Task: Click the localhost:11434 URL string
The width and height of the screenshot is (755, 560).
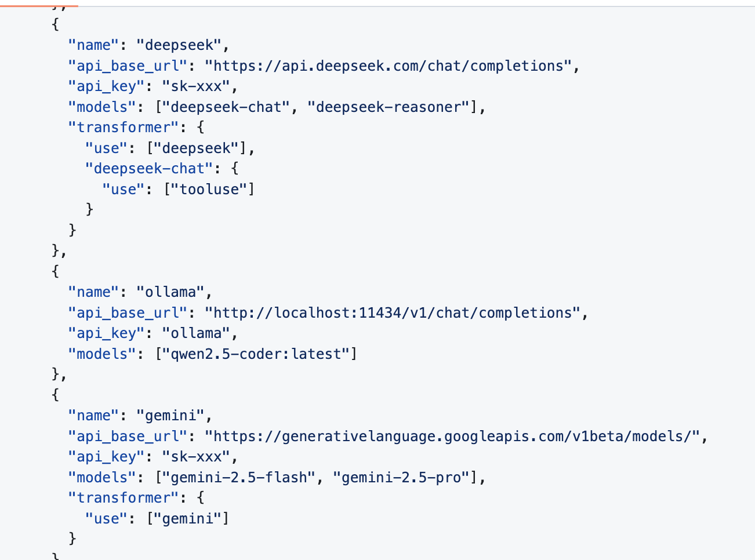Action: (393, 313)
